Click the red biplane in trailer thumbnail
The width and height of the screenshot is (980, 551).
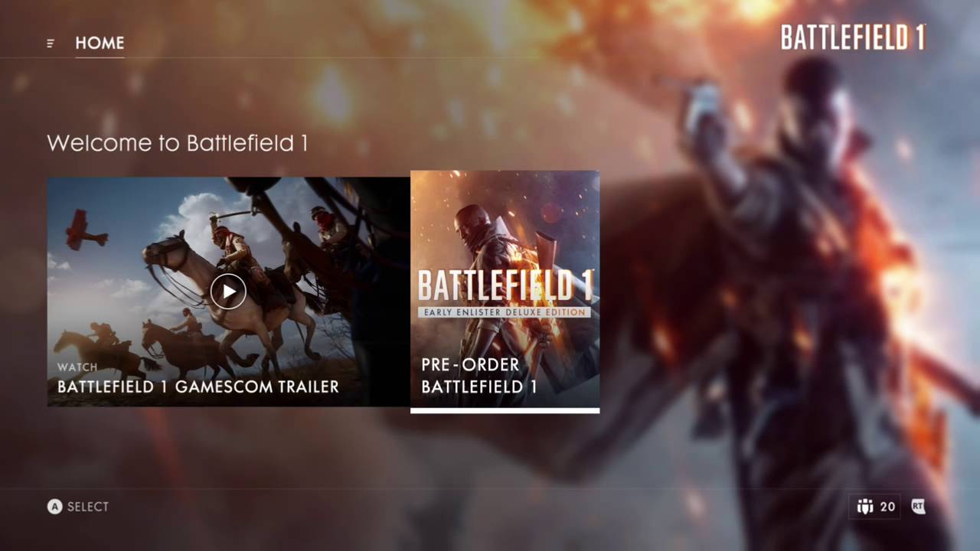point(84,230)
